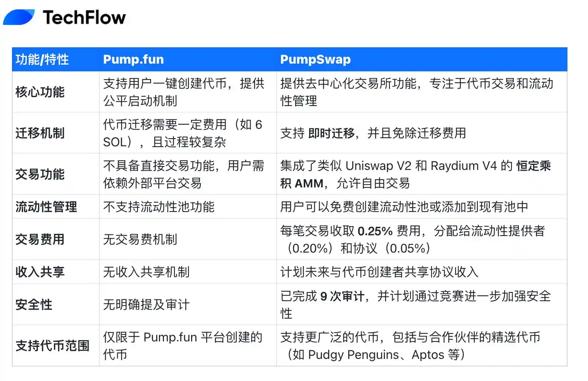This screenshot has height=381, width=588.
Task: Click the bold 0.25% fee text
Action: coord(375,231)
